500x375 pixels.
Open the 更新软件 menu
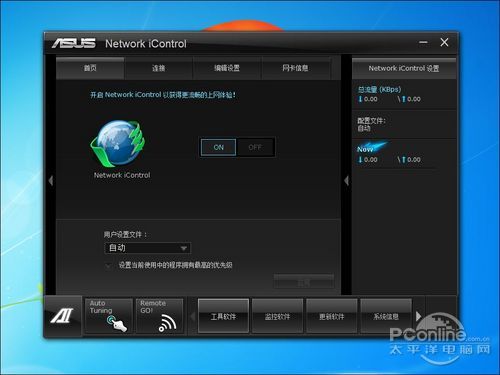332,316
